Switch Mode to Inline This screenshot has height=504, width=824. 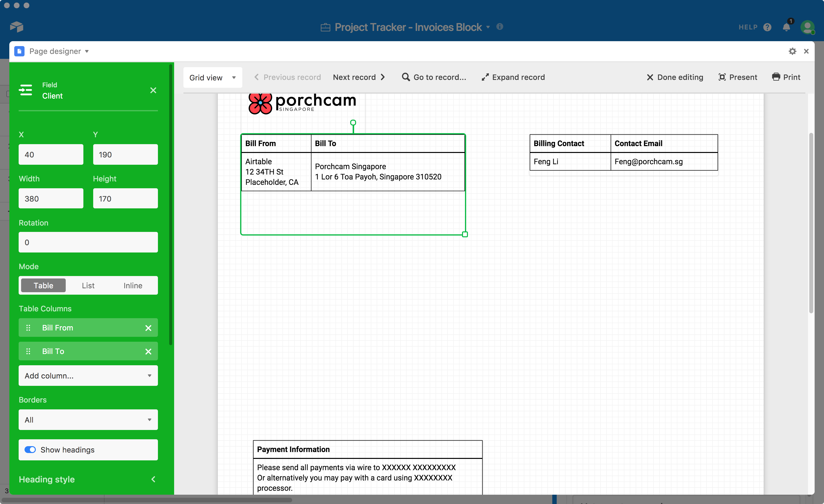point(133,285)
